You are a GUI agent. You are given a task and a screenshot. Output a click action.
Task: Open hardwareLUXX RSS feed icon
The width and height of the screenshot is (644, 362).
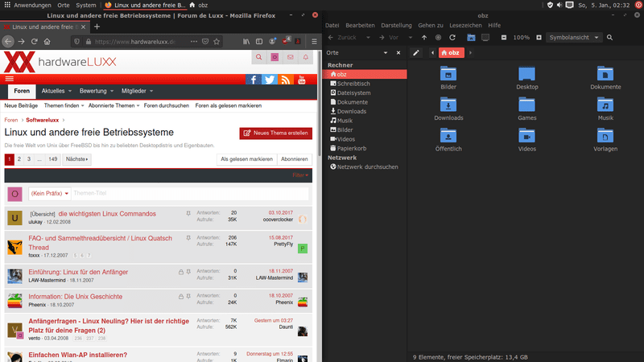tap(285, 79)
